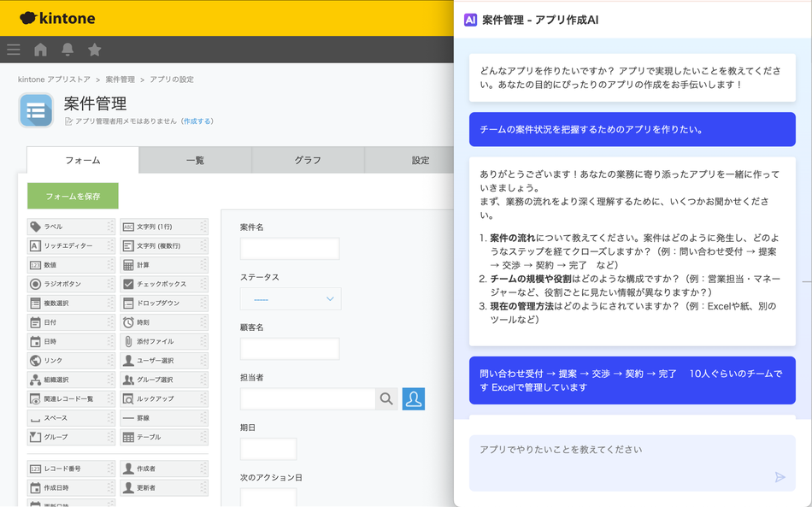Go to kintone home icon
This screenshot has height=507, width=812.
point(40,50)
